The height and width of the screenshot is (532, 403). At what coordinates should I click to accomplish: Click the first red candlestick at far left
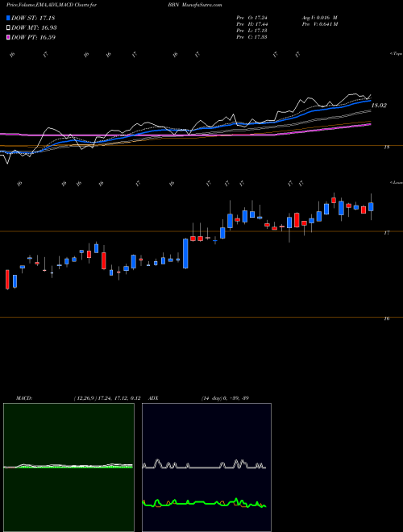7,280
